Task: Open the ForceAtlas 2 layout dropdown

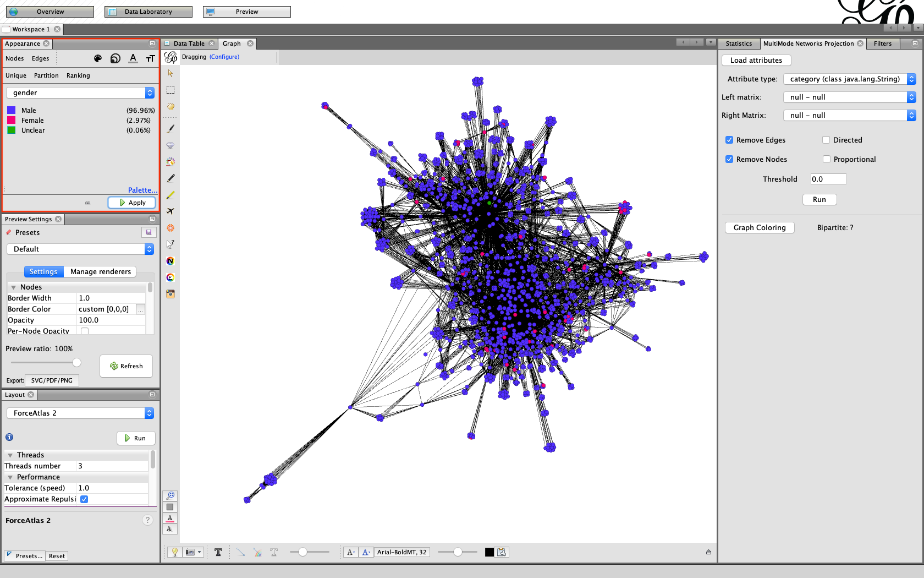Action: pos(80,413)
